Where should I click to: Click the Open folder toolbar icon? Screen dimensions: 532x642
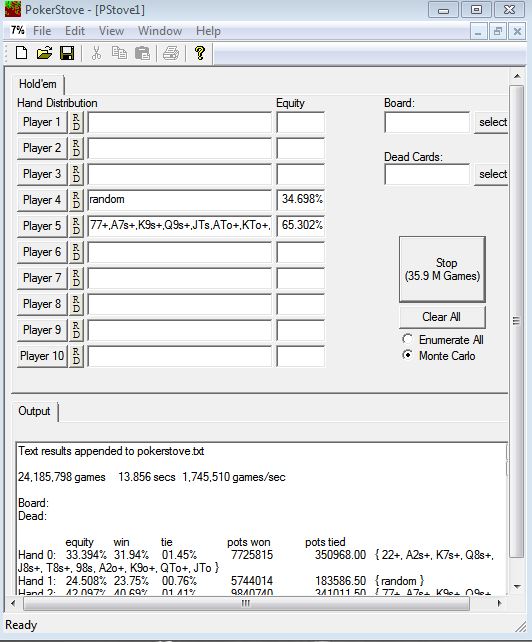[x=44, y=53]
